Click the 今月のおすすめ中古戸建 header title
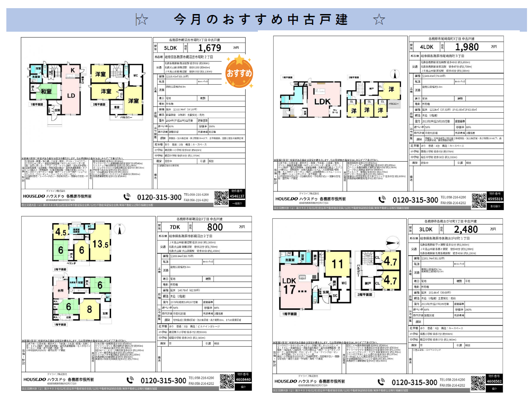This screenshot has width=532, height=397. click(x=261, y=20)
